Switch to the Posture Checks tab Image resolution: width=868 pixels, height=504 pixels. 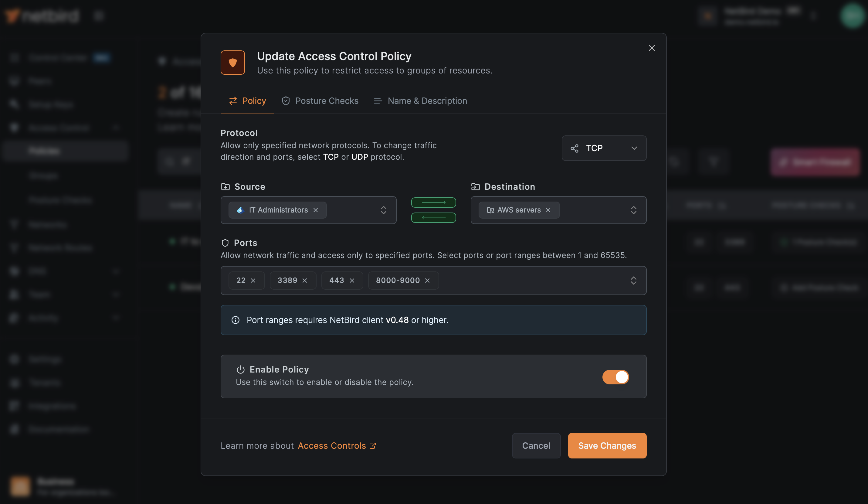[320, 100]
